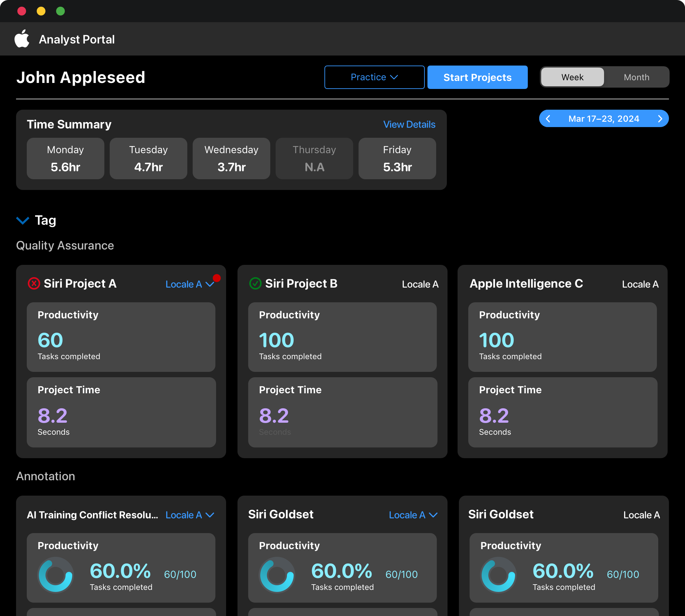Select the Tuesday 4.7hr tile
The width and height of the screenshot is (685, 616).
pos(148,159)
